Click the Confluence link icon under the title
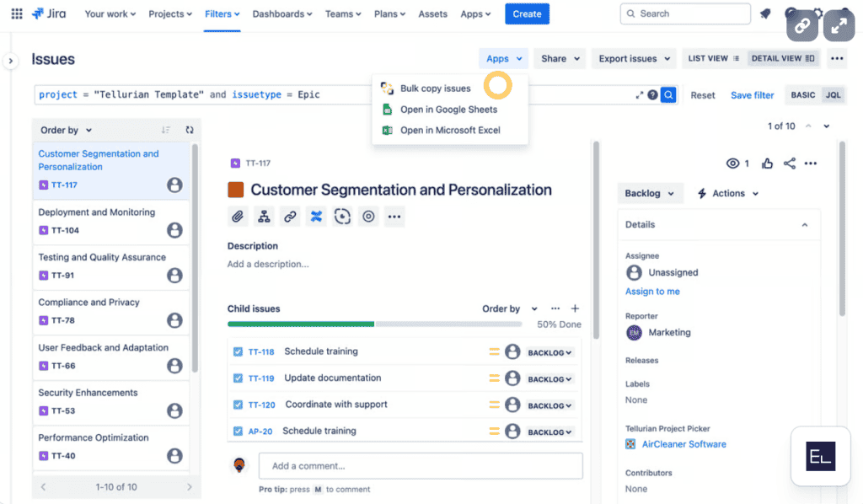The width and height of the screenshot is (863, 504). point(316,217)
